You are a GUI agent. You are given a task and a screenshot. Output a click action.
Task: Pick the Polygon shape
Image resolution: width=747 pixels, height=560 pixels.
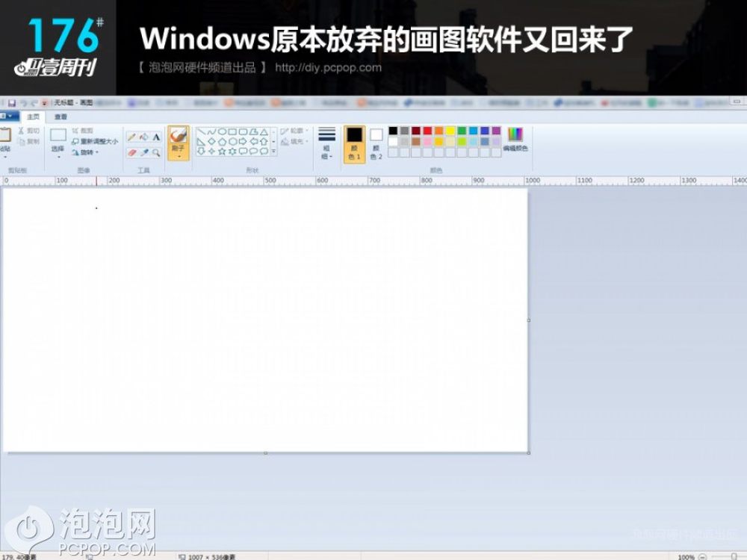click(x=253, y=132)
